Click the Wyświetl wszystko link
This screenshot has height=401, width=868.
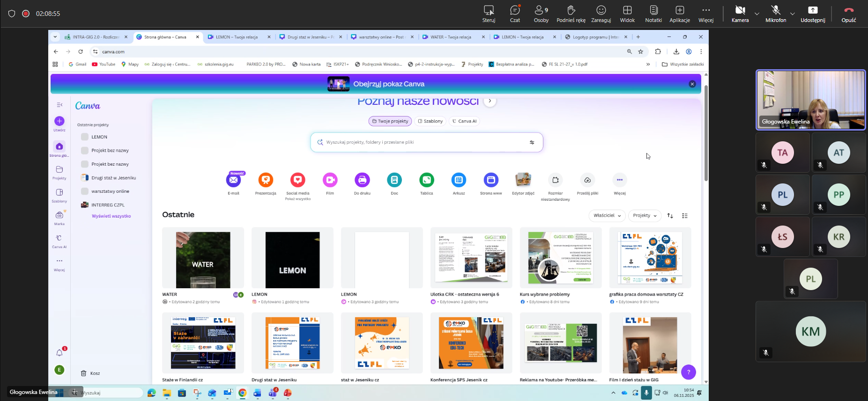(111, 216)
